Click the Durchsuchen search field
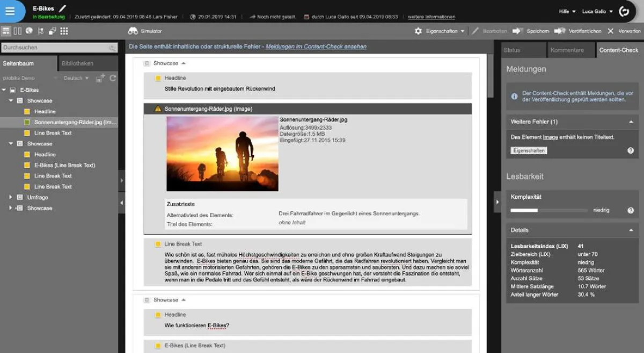The width and height of the screenshot is (644, 353). pos(54,48)
